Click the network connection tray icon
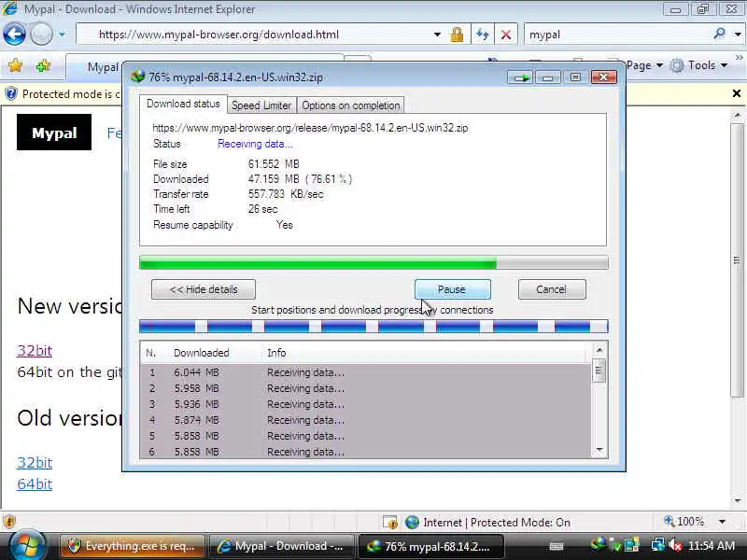This screenshot has height=560, width=747. point(659,545)
